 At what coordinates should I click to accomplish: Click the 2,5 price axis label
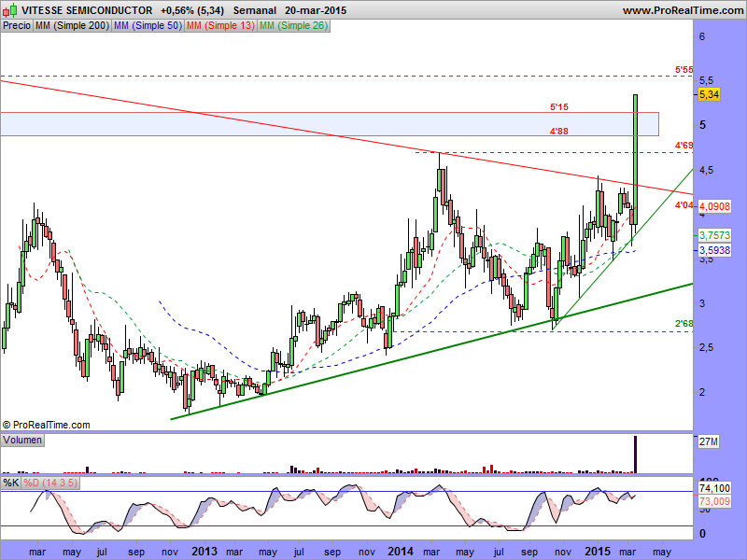(707, 348)
